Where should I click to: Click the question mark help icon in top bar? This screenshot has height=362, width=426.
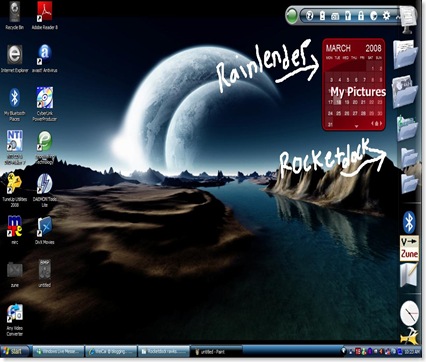[x=310, y=16]
